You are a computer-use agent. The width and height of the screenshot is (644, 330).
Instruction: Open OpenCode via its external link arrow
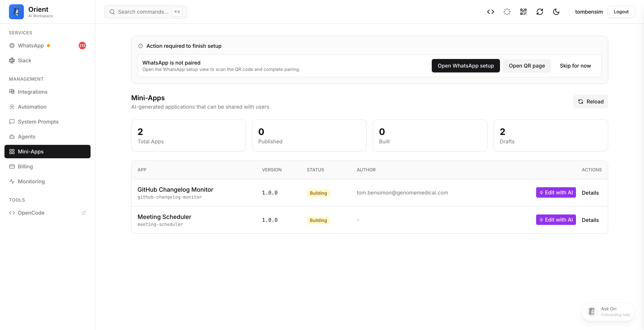tap(84, 213)
